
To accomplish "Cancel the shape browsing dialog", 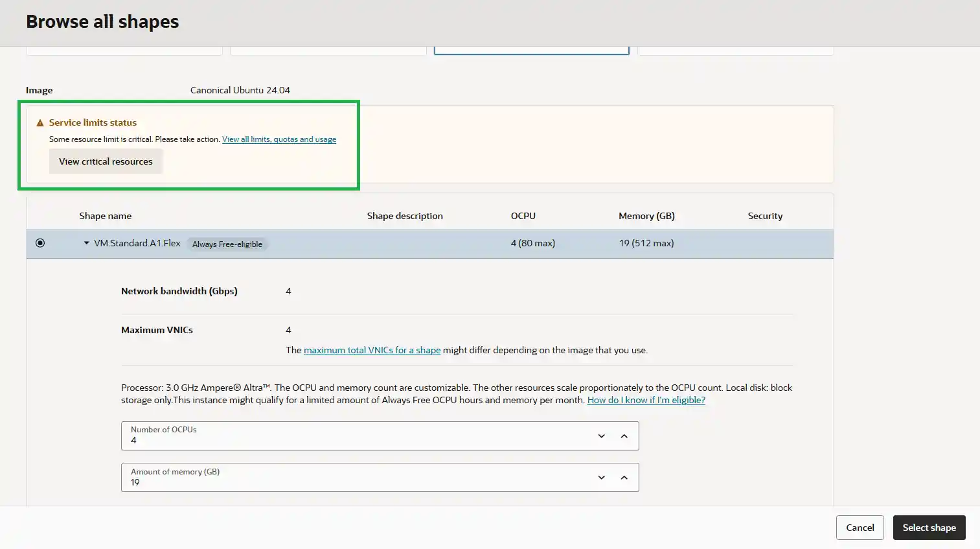I will [860, 528].
